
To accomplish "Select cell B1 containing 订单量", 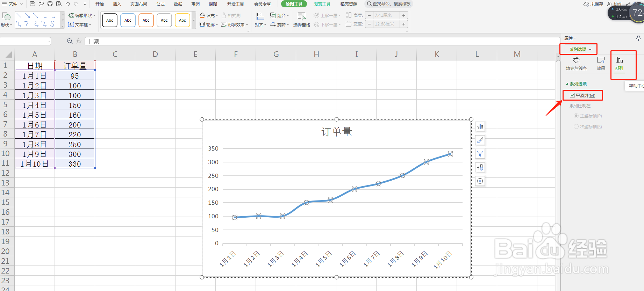I will coord(75,66).
